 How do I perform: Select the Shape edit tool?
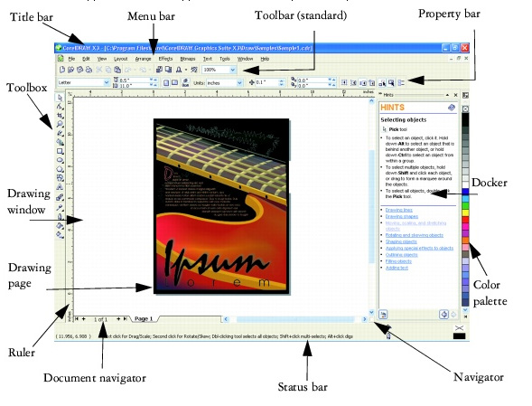[x=60, y=107]
